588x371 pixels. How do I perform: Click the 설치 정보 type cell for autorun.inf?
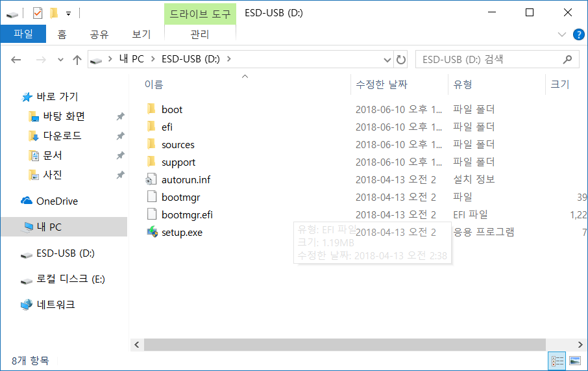coord(474,179)
